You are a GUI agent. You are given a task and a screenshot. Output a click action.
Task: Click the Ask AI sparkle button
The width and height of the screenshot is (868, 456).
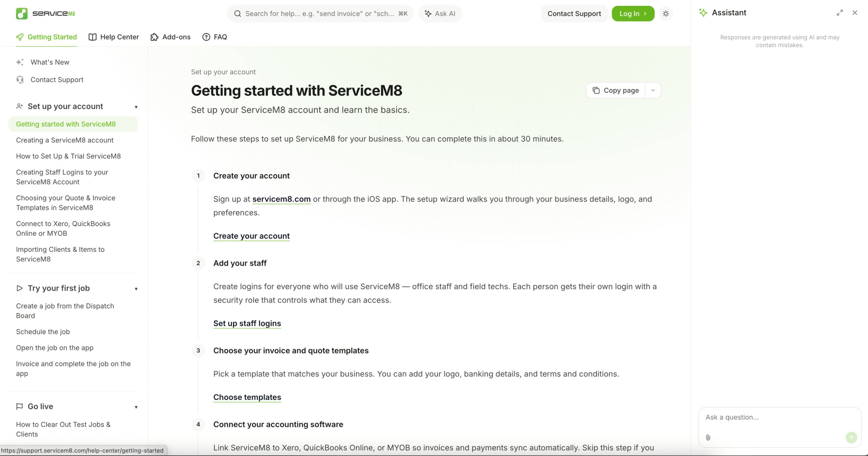coord(440,14)
